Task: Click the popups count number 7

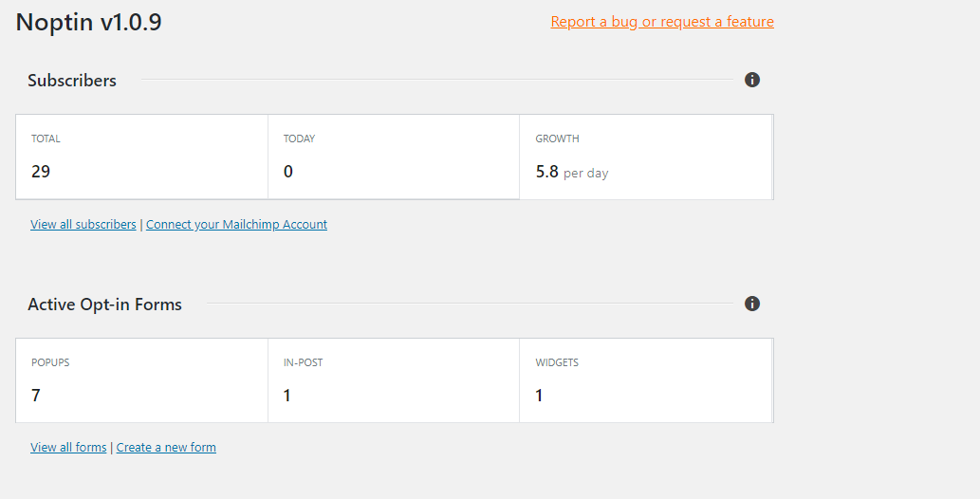Action: click(x=36, y=396)
